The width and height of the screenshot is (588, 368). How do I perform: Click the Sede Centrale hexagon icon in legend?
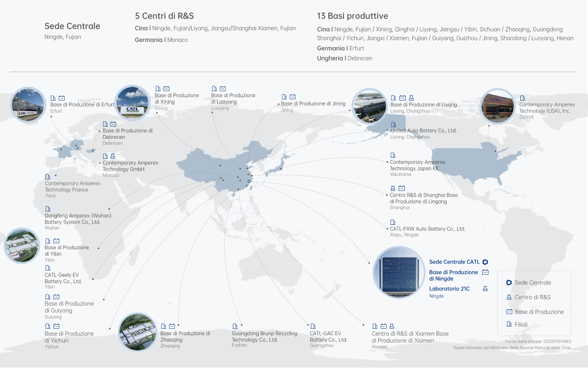pos(509,283)
